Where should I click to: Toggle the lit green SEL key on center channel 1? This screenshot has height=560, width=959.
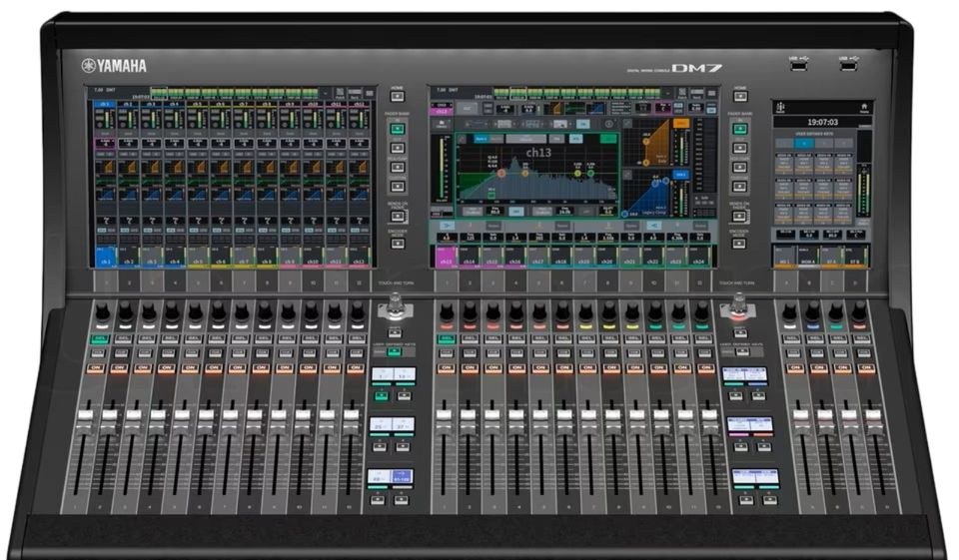tap(446, 338)
